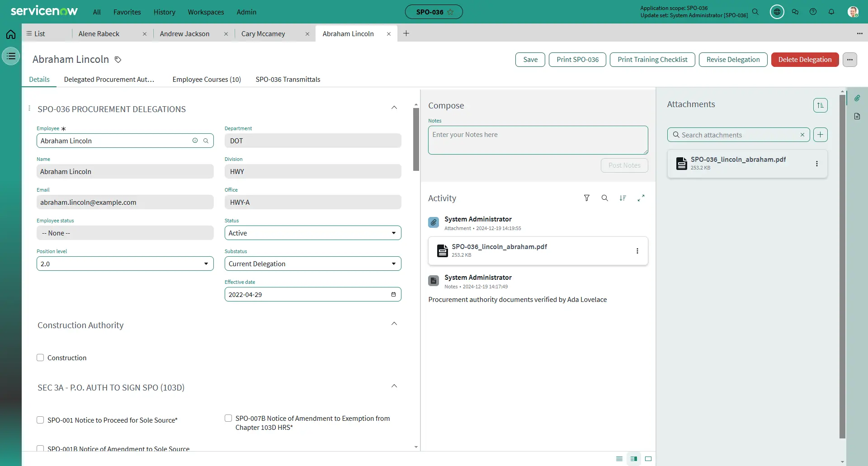Open the more actions ellipsis button
868x466 pixels.
849,60
